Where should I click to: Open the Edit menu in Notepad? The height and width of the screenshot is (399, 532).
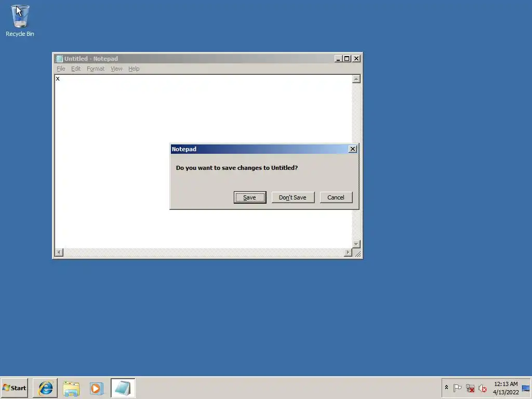(x=76, y=69)
